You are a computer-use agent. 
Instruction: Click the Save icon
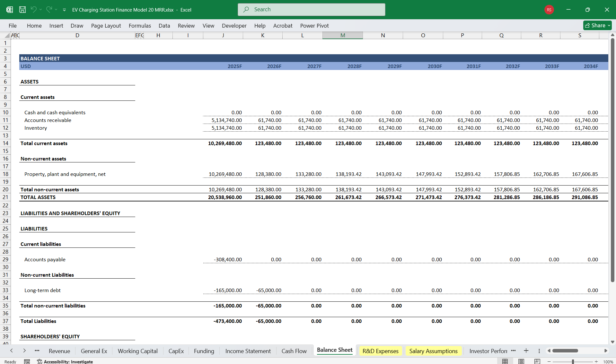[x=22, y=10]
